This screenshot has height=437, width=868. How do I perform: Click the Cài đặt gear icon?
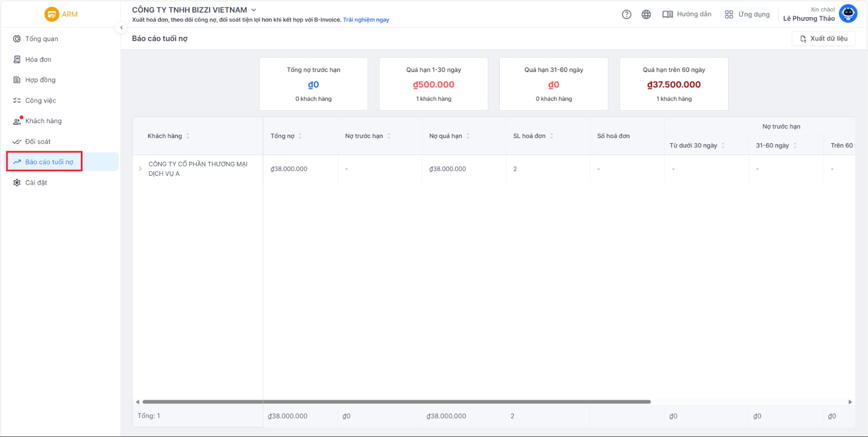[17, 183]
